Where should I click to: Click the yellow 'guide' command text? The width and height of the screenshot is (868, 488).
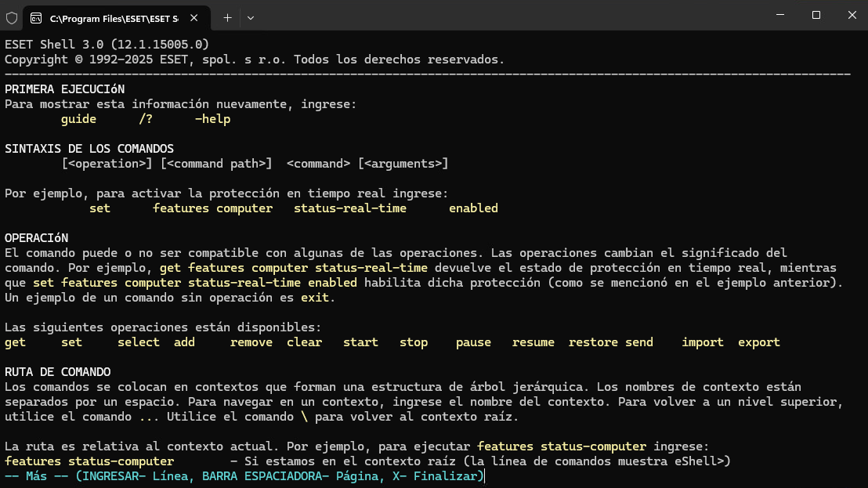pyautogui.click(x=78, y=119)
